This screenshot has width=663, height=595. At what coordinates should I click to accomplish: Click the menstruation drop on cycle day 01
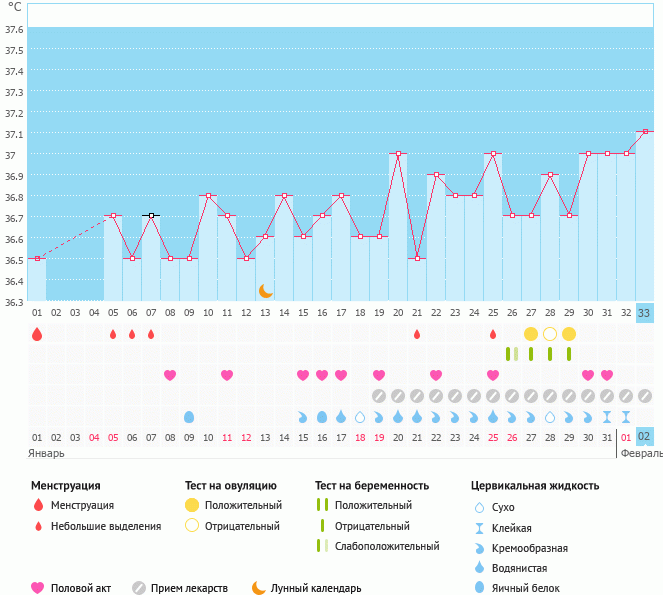[x=37, y=334]
